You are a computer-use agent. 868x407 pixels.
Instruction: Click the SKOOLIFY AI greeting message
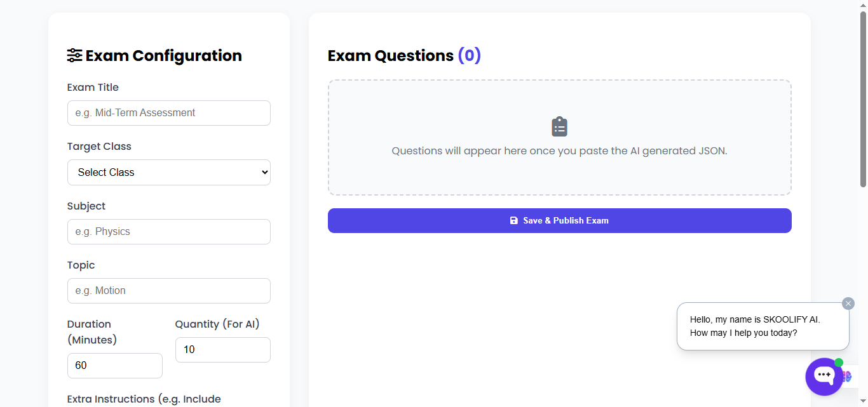point(755,326)
